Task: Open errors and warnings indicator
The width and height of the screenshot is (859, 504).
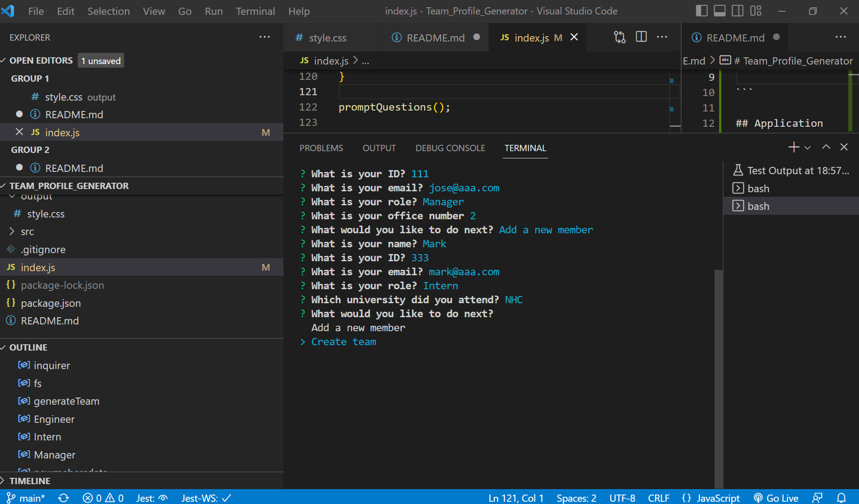Action: click(103, 498)
